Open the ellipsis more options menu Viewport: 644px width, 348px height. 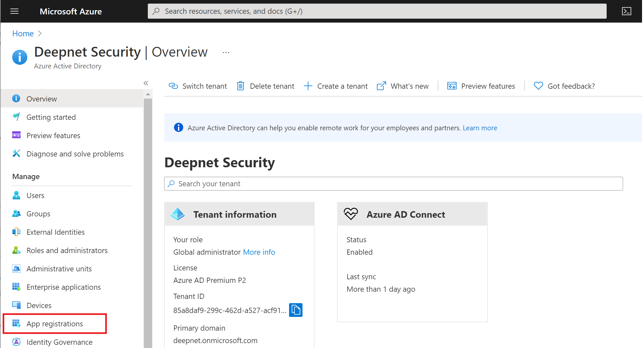(226, 52)
